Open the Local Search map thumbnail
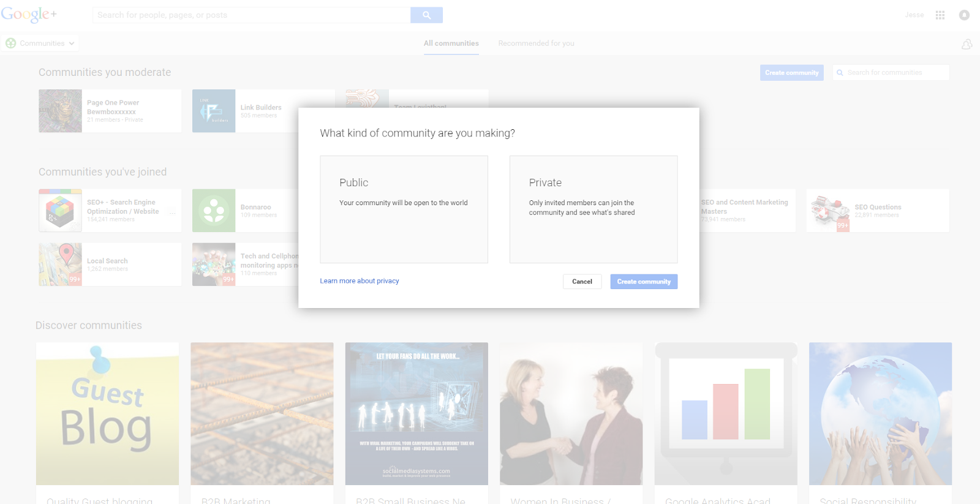Viewport: 980px width, 504px height. 60,265
